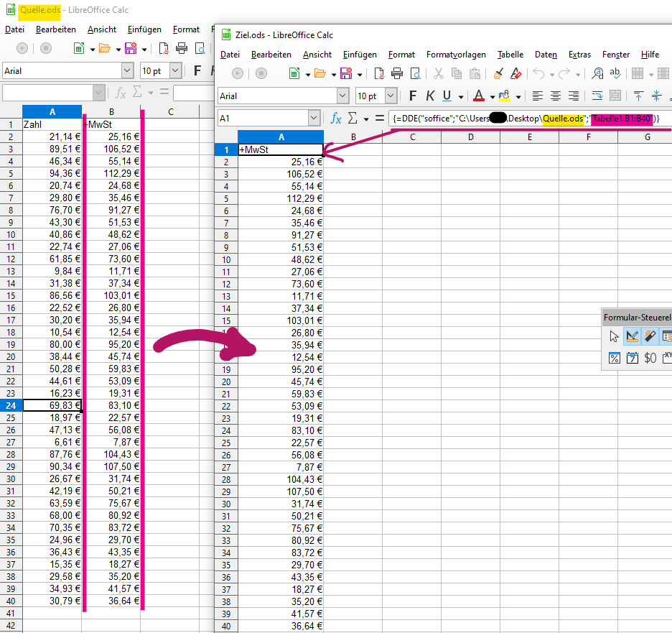Click Save icon in Quelle.ods window

pos(131,48)
